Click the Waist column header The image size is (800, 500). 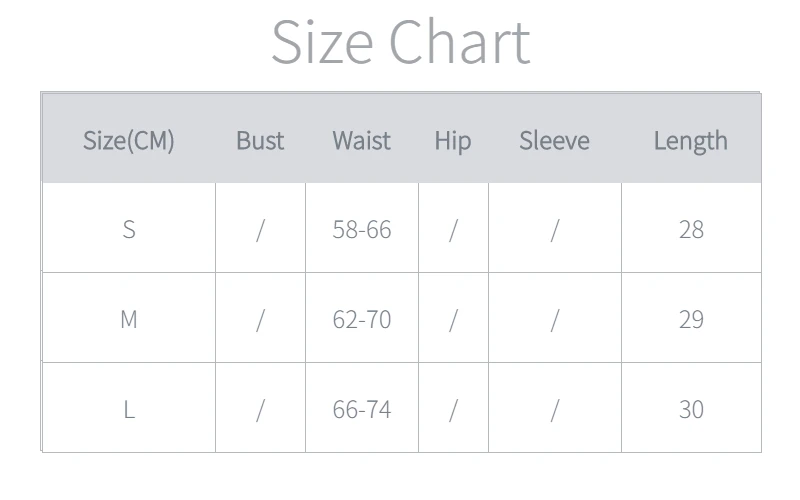point(361,140)
